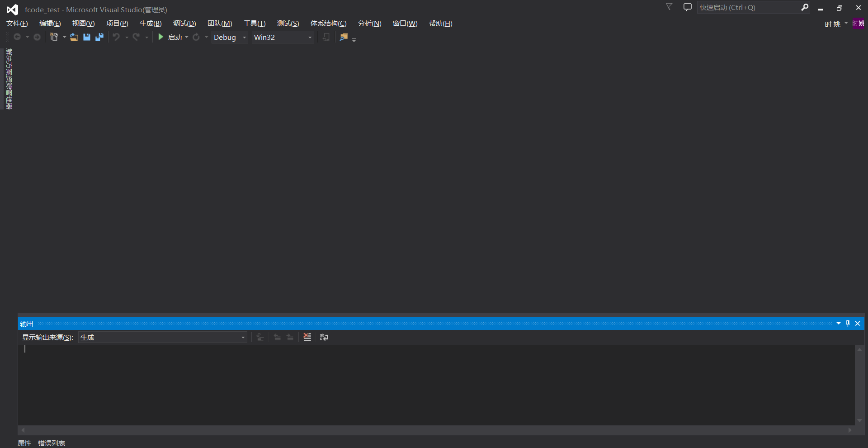Image resolution: width=868 pixels, height=448 pixels.
Task: Expand the toolbar overflow options arrow
Action: pyautogui.click(x=354, y=40)
